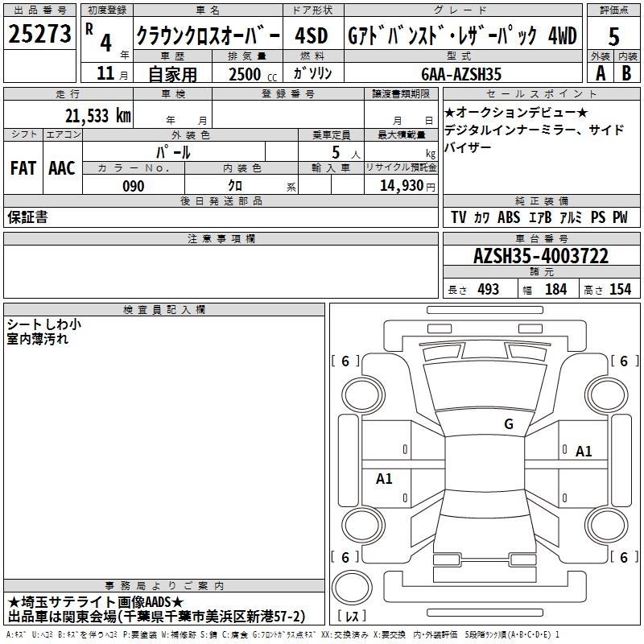Select the car name クラウンクロスオーバー
The image size is (644, 644).
pyautogui.click(x=208, y=36)
